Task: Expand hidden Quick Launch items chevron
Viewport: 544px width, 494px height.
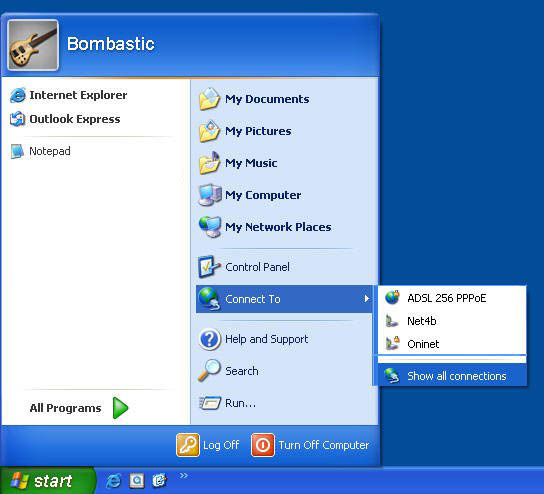Action: point(184,476)
